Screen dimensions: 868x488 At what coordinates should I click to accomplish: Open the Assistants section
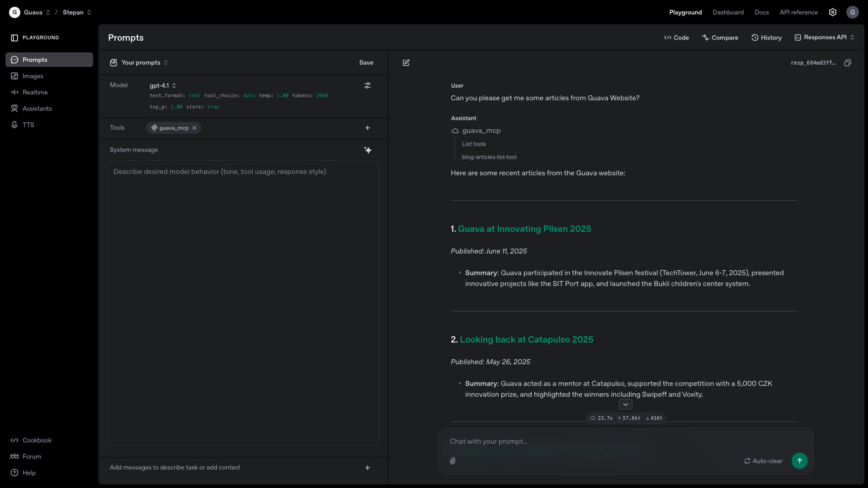49,108
